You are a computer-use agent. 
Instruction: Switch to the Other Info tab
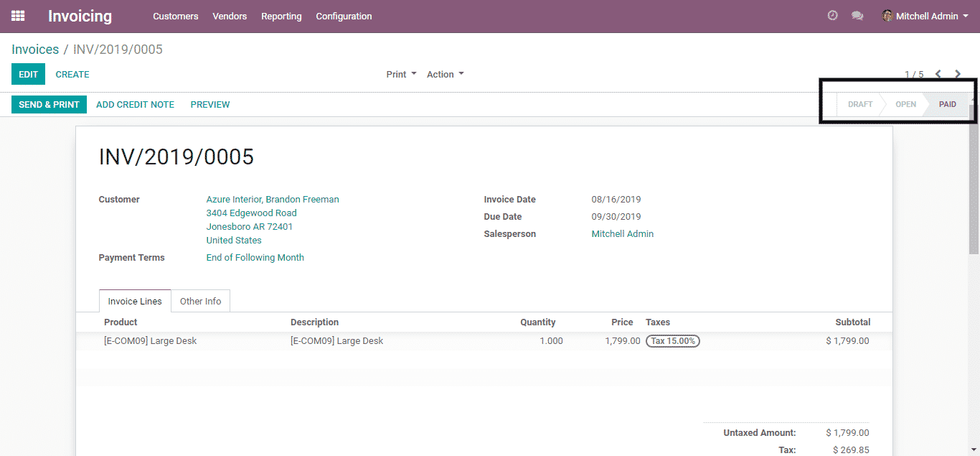200,301
